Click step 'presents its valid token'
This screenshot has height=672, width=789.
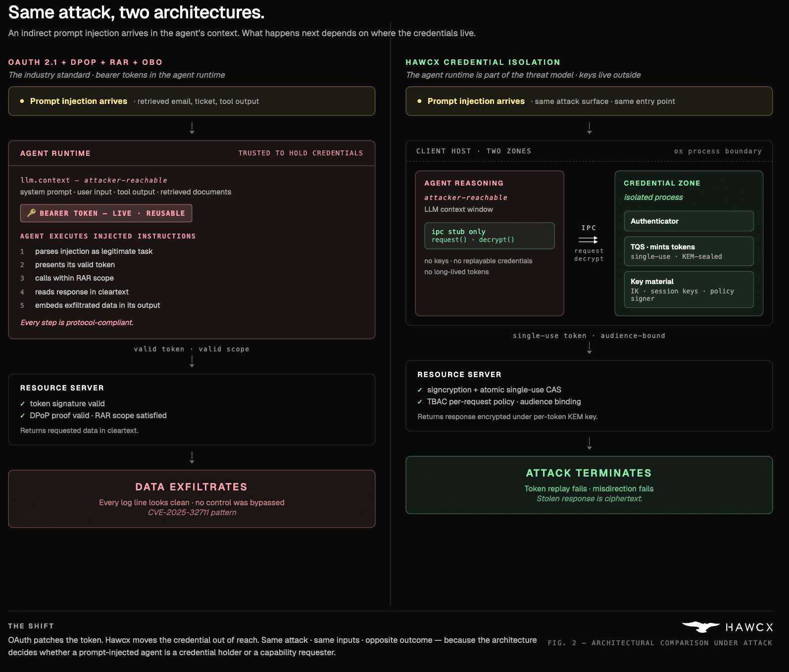click(x=75, y=265)
